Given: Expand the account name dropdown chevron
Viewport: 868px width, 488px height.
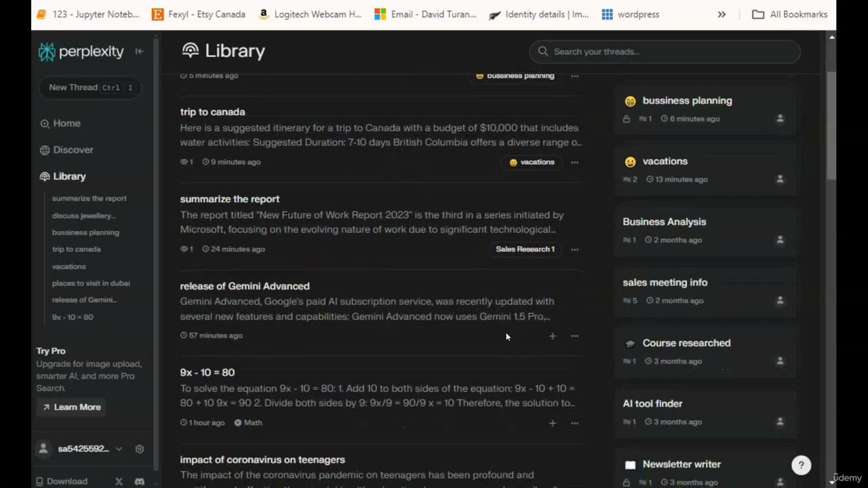Looking at the screenshot, I should coord(119,449).
